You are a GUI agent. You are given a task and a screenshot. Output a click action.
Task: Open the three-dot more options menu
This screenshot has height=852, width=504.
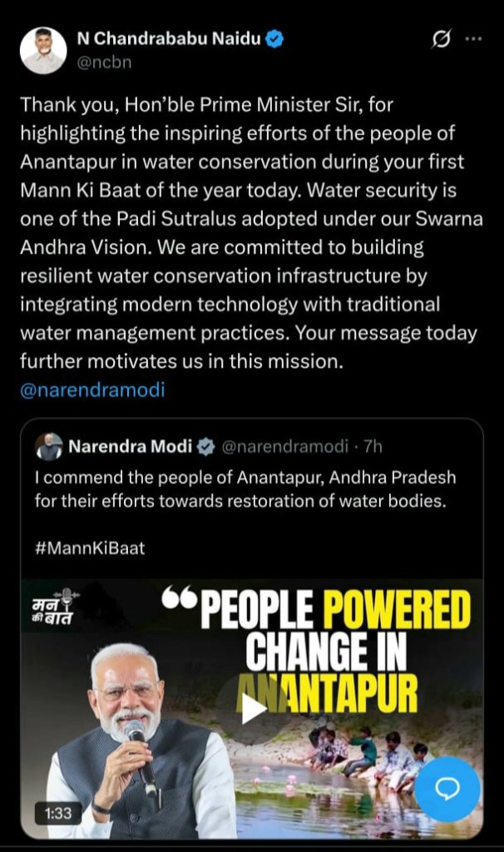(x=472, y=39)
